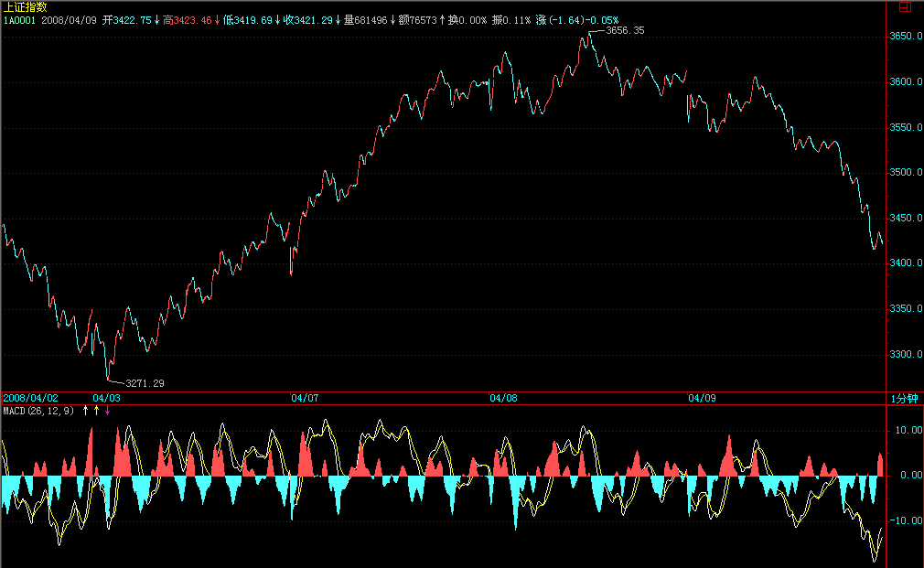Click the 04/03 date on time axis
Image resolution: width=924 pixels, height=568 pixels.
click(x=106, y=398)
